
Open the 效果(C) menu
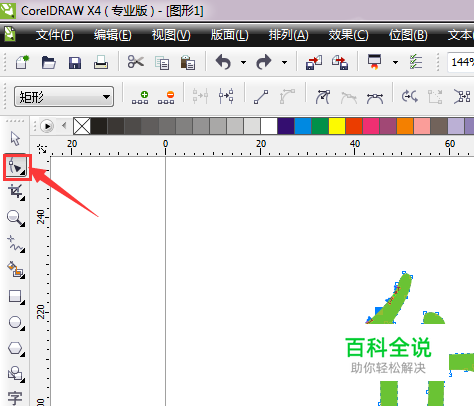pyautogui.click(x=348, y=35)
